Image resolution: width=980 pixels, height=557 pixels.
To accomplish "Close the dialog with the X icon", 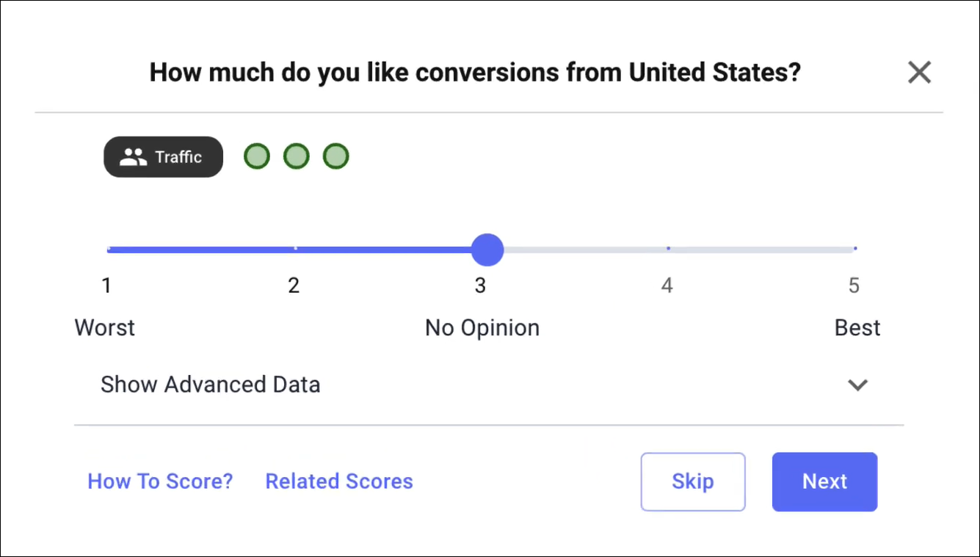I will click(919, 73).
